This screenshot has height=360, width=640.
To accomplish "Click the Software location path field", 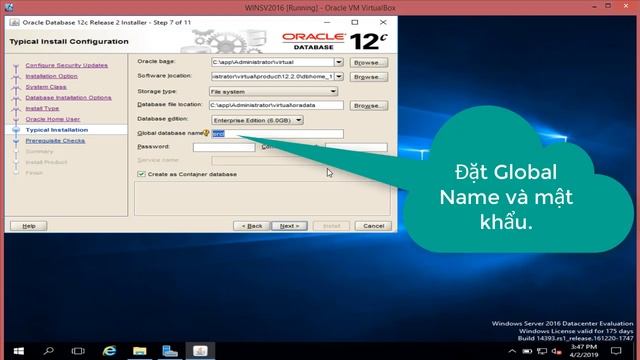I will (273, 76).
